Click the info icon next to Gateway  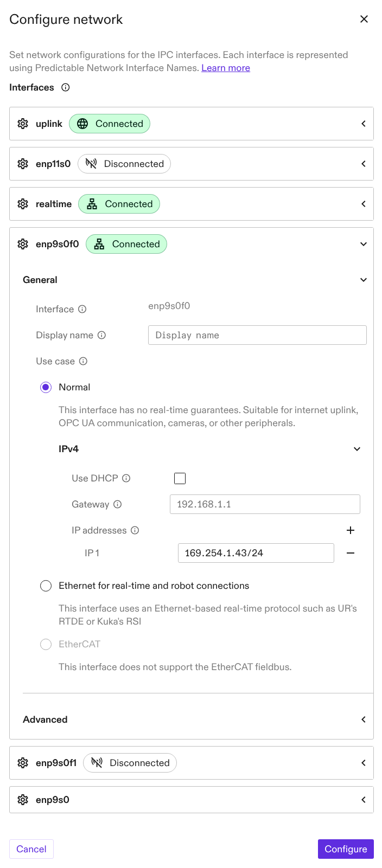click(x=117, y=504)
